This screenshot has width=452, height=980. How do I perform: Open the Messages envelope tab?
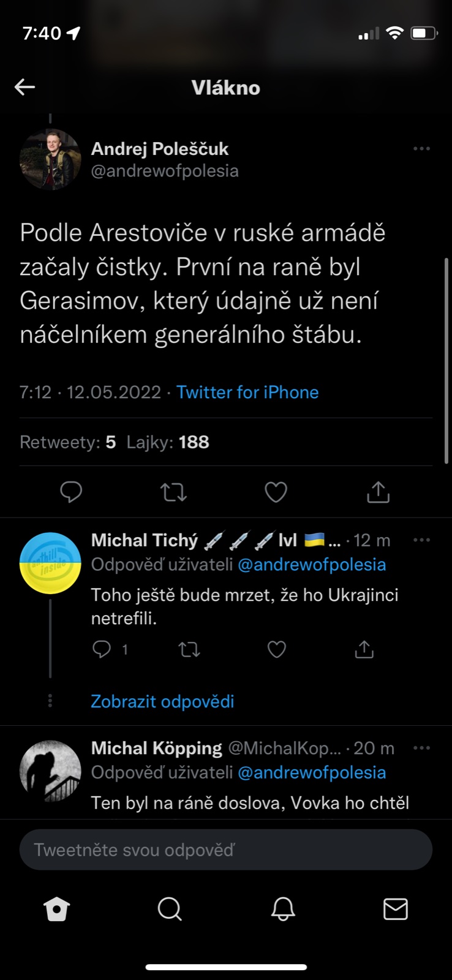tap(396, 910)
